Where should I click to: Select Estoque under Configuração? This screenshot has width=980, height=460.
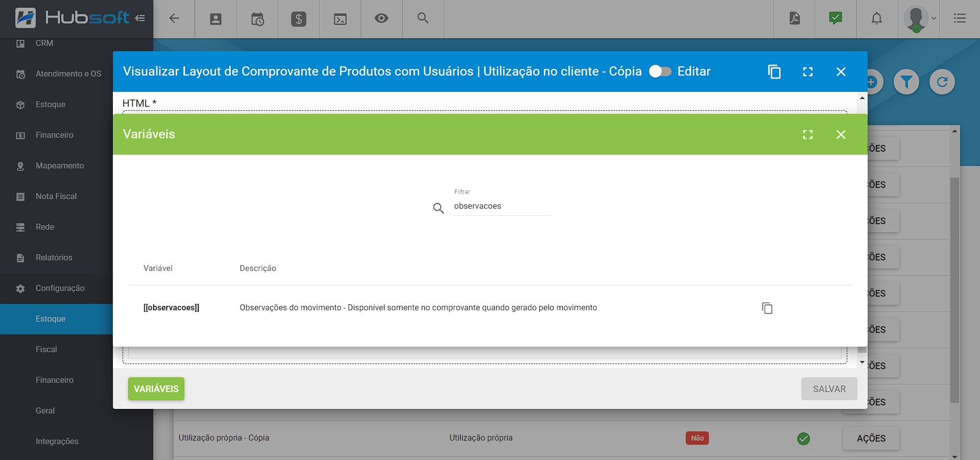(x=56, y=319)
